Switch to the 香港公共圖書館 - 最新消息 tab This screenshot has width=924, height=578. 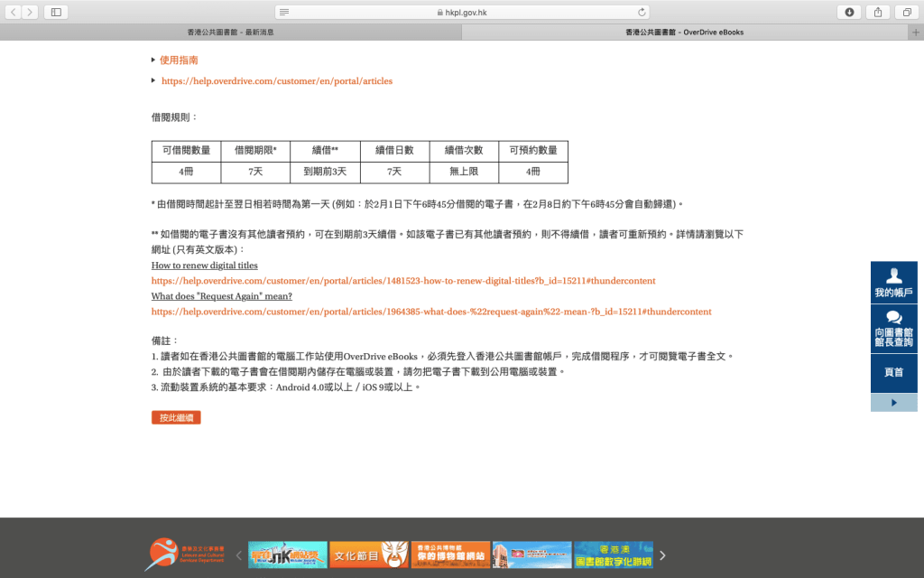230,32
